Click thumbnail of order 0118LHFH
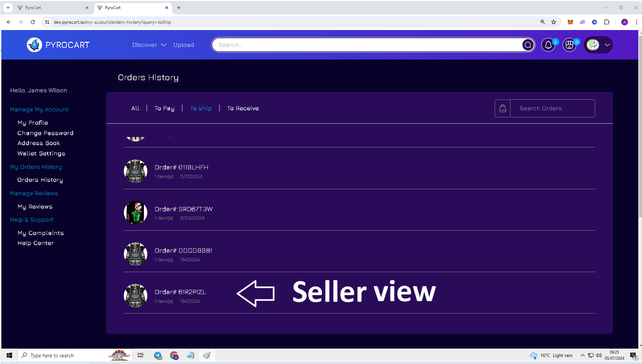 tap(135, 171)
